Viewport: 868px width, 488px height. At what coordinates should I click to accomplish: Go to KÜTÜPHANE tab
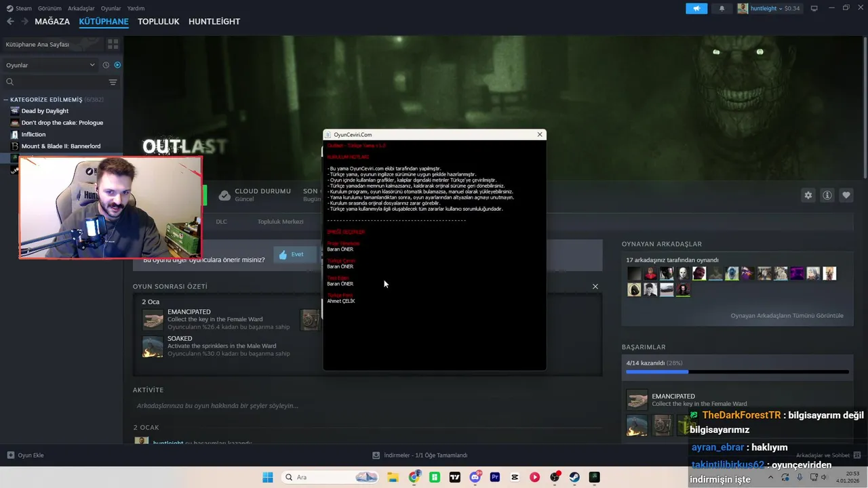pos(104,22)
